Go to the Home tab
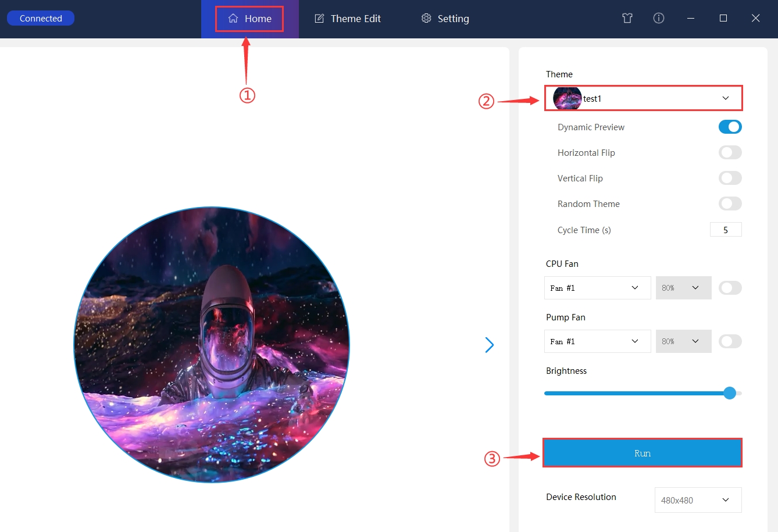 pyautogui.click(x=249, y=19)
